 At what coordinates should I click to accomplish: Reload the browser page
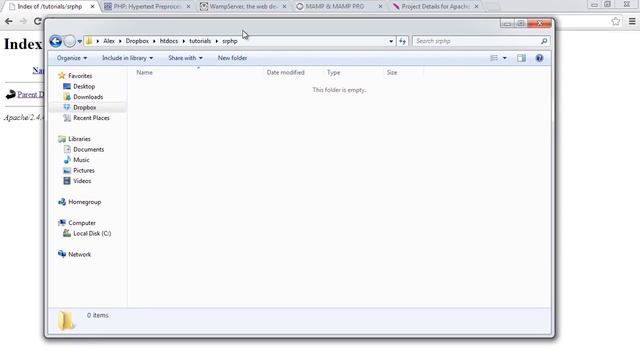point(38,21)
